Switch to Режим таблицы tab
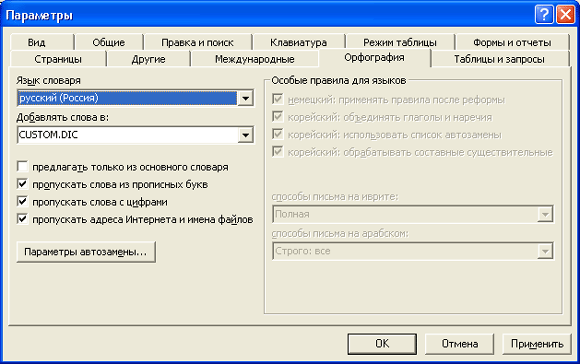The height and width of the screenshot is (364, 580). pos(399,43)
